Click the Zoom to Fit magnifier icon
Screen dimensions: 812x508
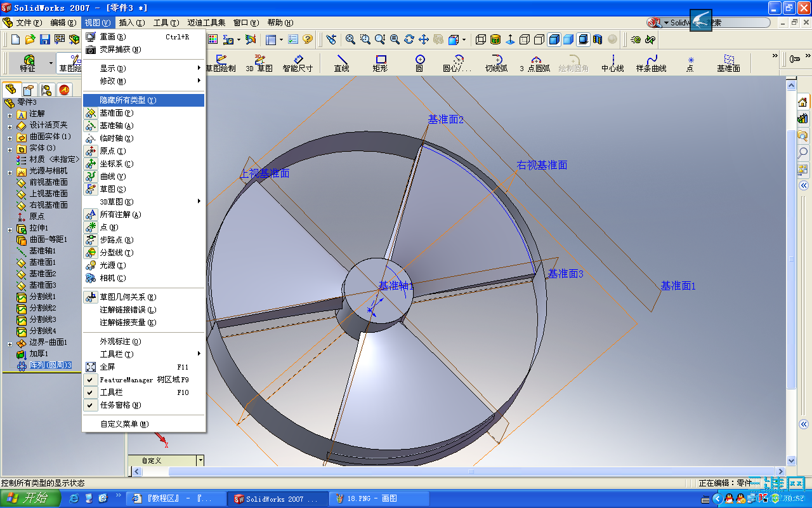(x=350, y=39)
